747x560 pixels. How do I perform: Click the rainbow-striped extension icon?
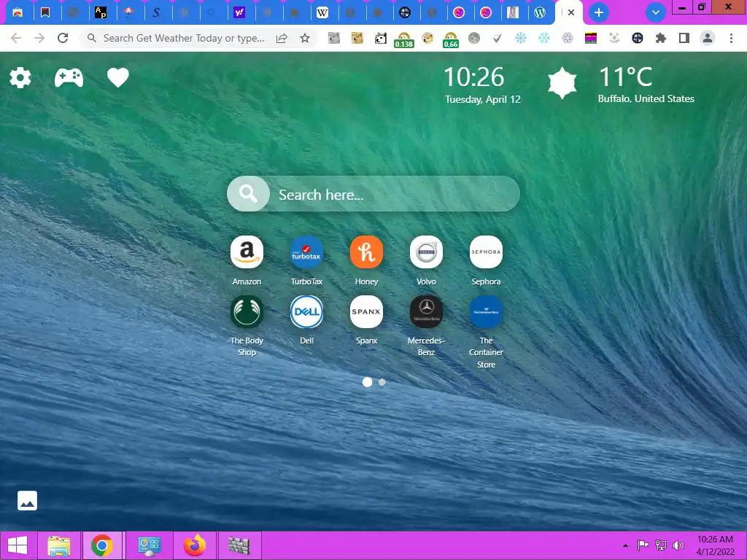[x=591, y=38]
